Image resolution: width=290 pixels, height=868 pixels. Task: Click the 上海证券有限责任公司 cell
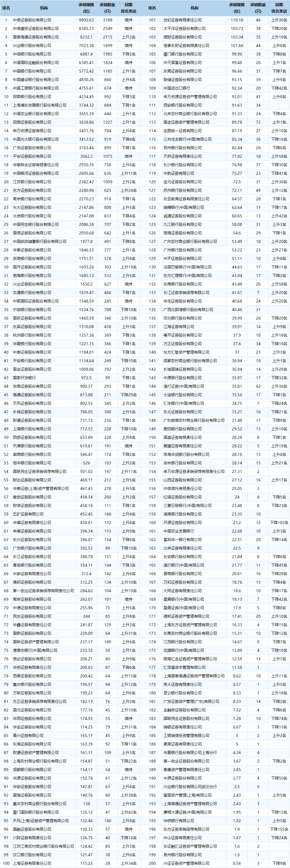point(32,863)
